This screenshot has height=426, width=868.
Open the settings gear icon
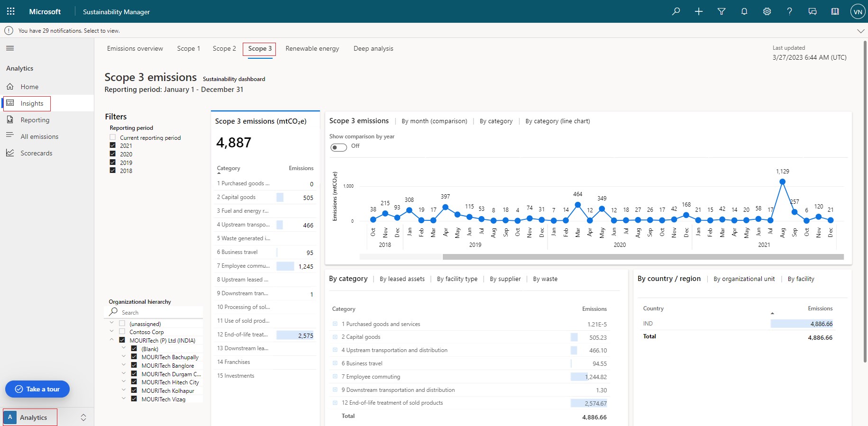point(767,11)
